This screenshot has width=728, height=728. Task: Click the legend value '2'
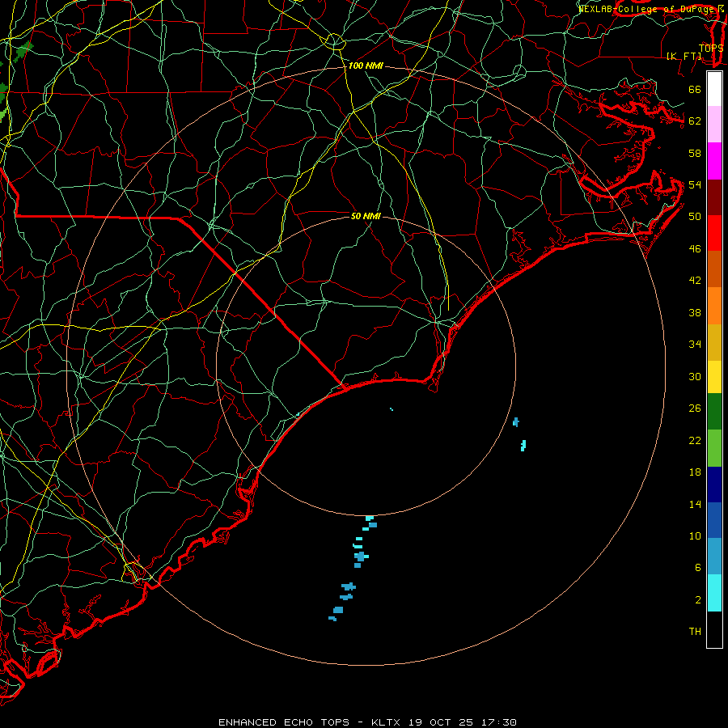pos(697,600)
